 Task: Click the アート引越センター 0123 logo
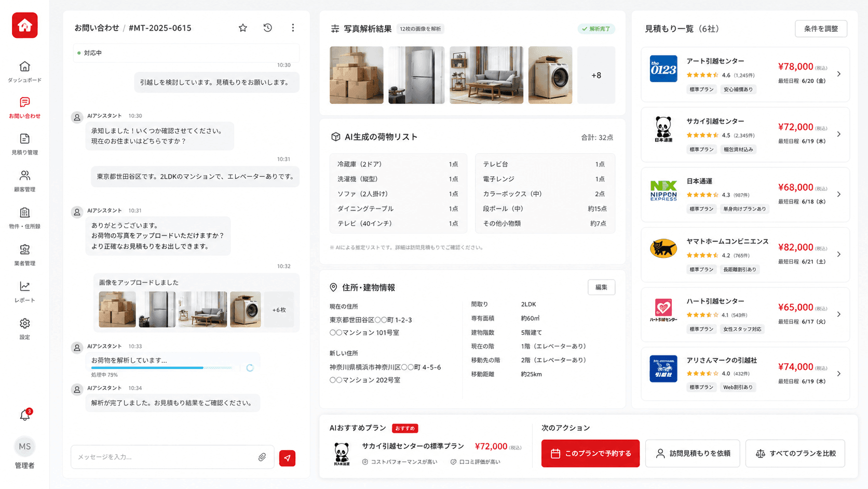click(x=663, y=69)
